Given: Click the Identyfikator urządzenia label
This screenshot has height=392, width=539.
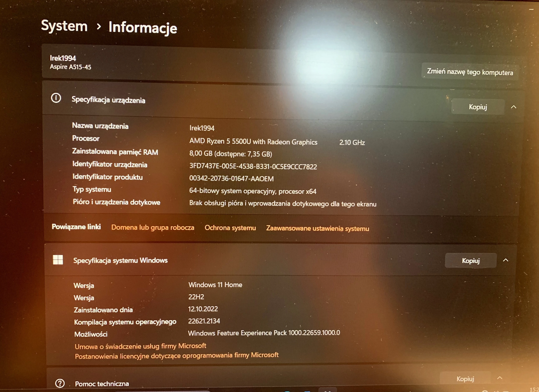Looking at the screenshot, I should coord(110,164).
